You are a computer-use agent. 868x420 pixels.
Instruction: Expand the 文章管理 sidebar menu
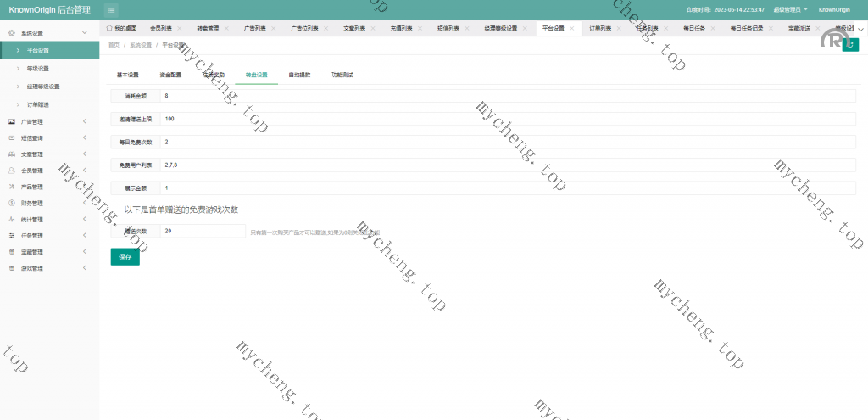pos(85,154)
